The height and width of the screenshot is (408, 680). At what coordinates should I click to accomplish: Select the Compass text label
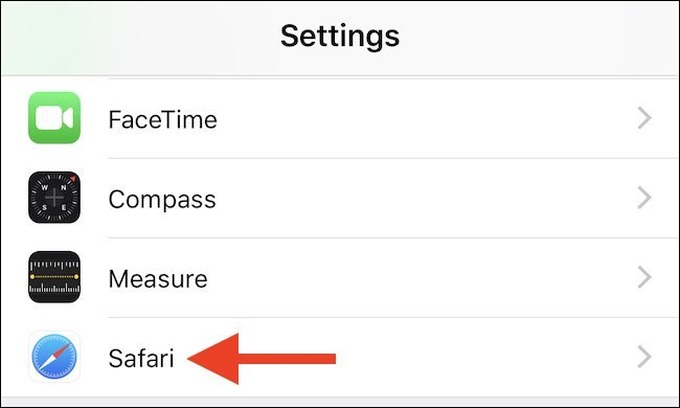pos(162,200)
